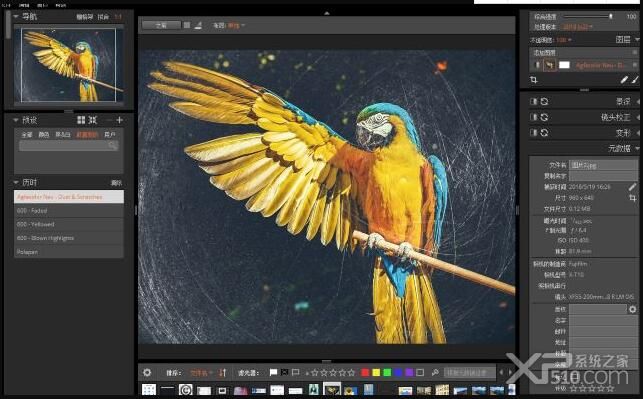
Task: Reverse the sort direction arrow icon
Action: click(x=222, y=372)
